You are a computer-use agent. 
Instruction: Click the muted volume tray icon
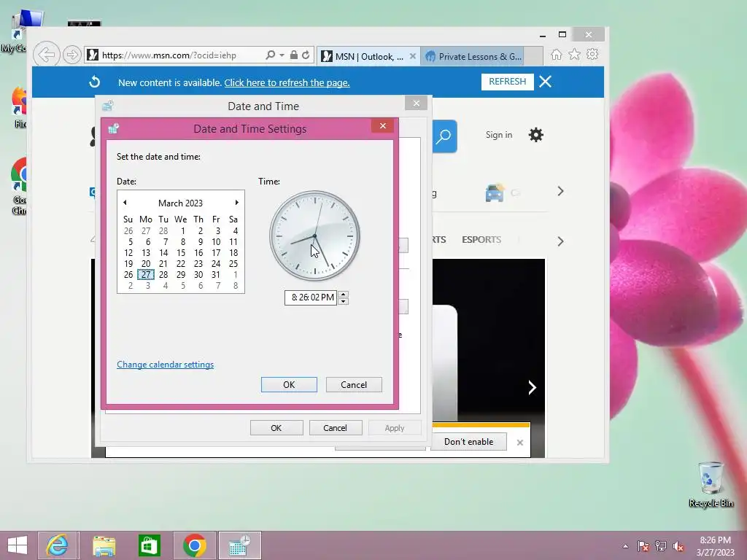click(x=678, y=546)
